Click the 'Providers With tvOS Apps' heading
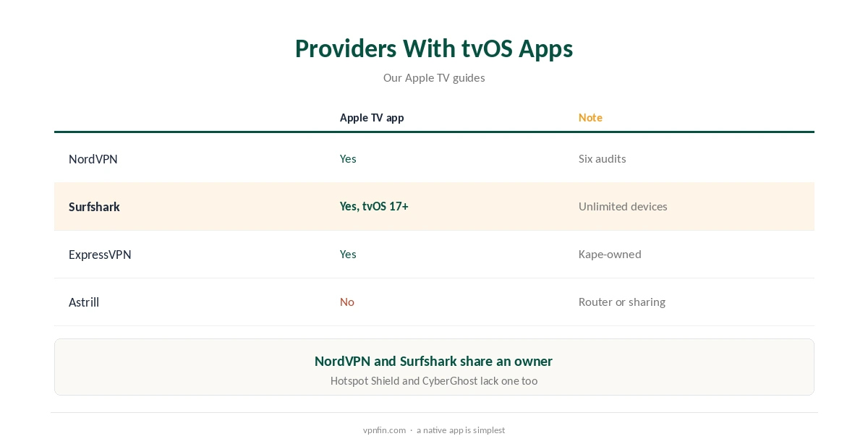The width and height of the screenshot is (868, 444). pos(434,48)
